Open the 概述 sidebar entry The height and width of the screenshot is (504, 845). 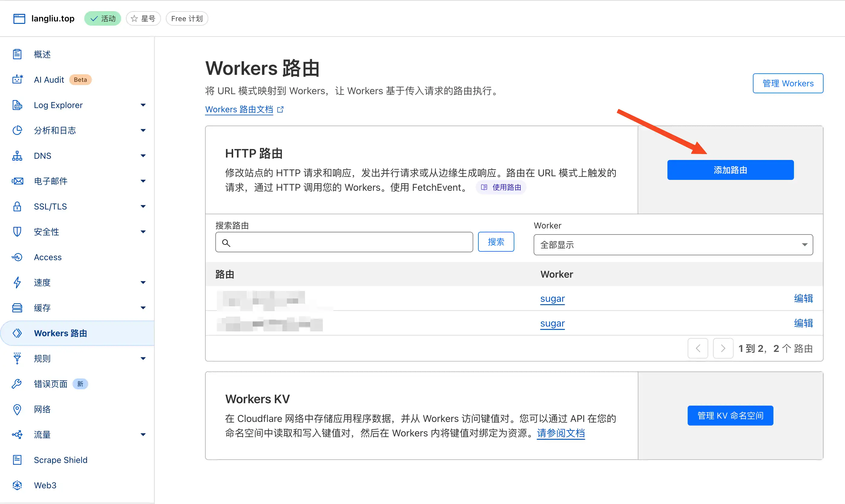tap(42, 54)
